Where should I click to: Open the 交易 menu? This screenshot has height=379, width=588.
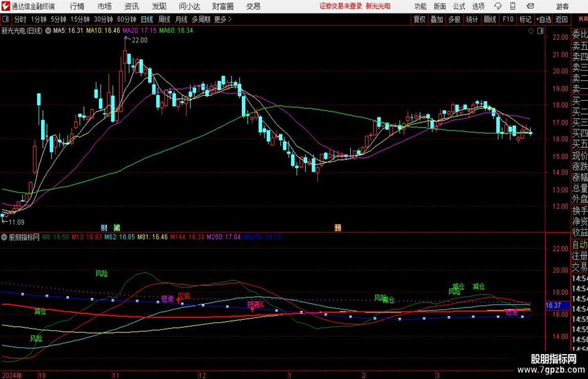tap(253, 6)
